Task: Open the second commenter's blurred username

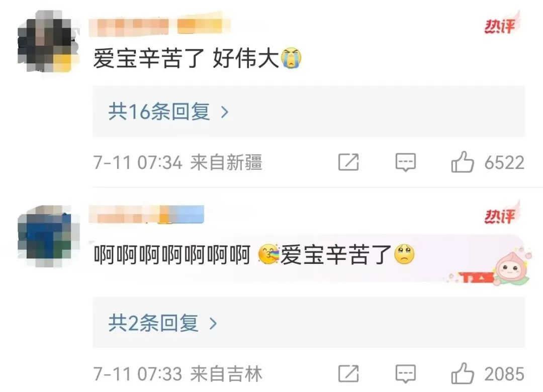Action: [x=146, y=215]
